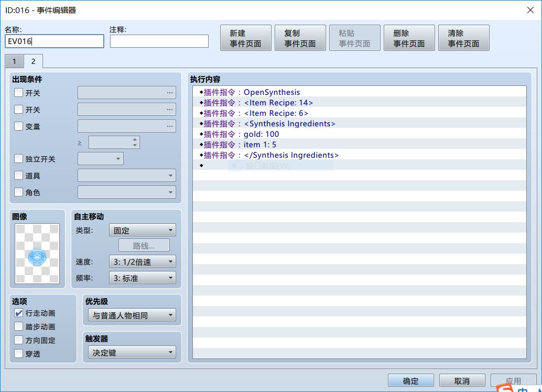Open the 角色 actor dropdown
This screenshot has height=392, width=542.
[x=127, y=192]
